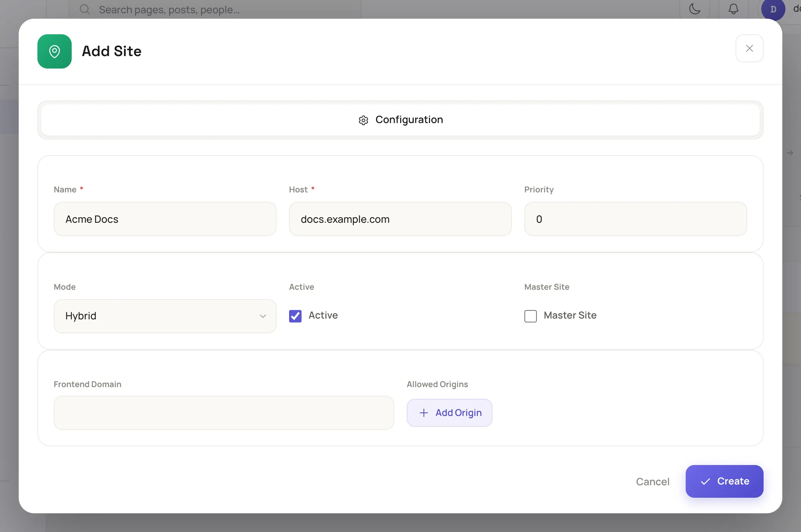
Task: Cancel the Add Site form
Action: [x=653, y=482]
